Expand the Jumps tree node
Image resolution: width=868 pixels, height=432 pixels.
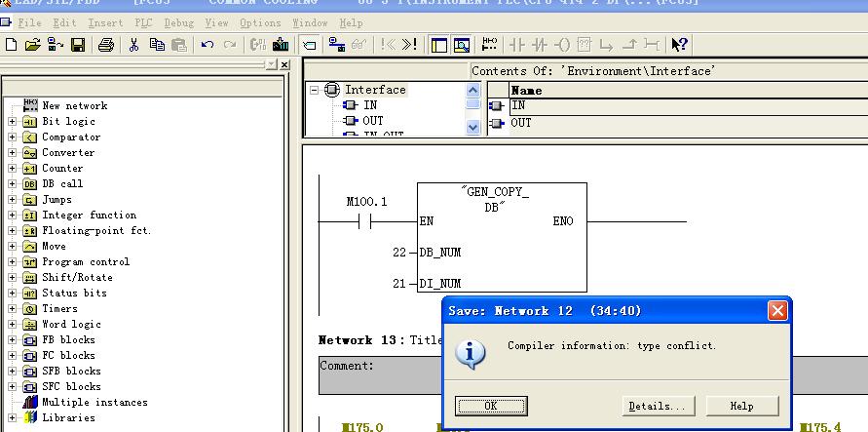click(x=13, y=199)
